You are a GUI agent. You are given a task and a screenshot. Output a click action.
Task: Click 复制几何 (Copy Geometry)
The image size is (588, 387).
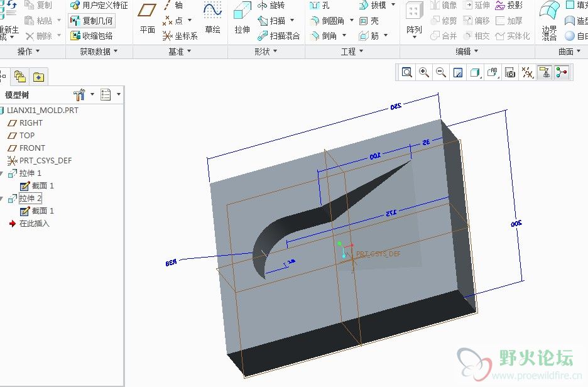point(92,21)
